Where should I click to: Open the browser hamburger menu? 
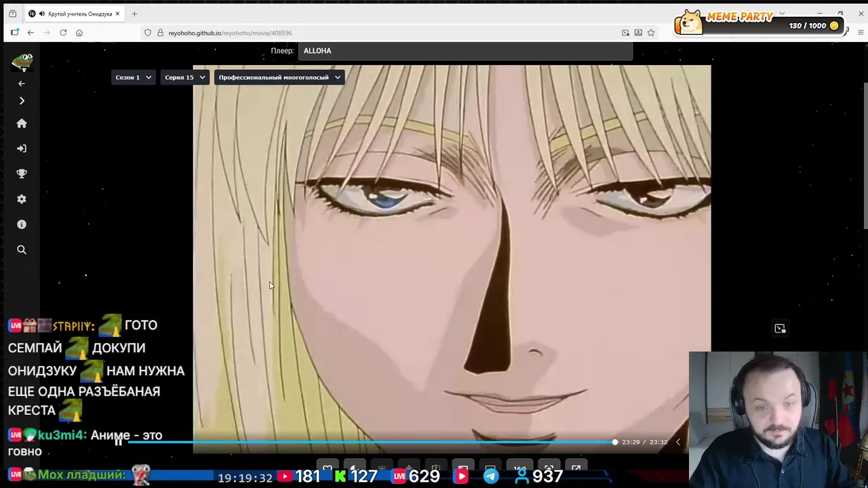coord(861,33)
